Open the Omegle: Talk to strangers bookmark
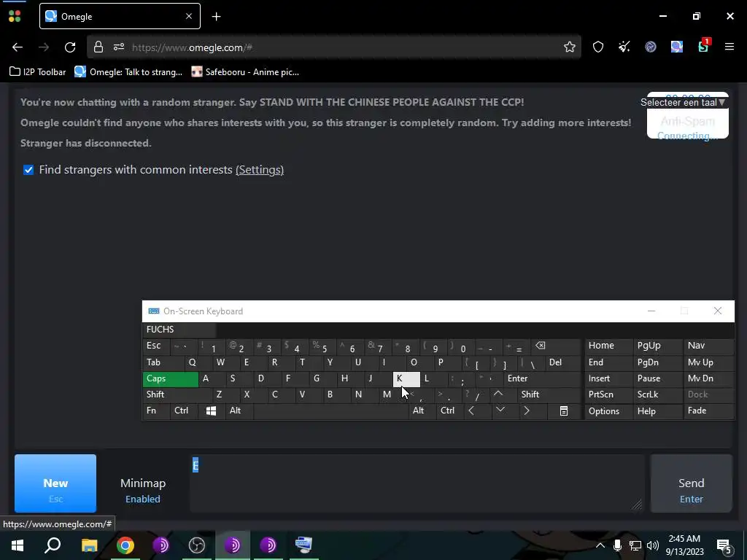This screenshot has width=747, height=560. click(128, 72)
